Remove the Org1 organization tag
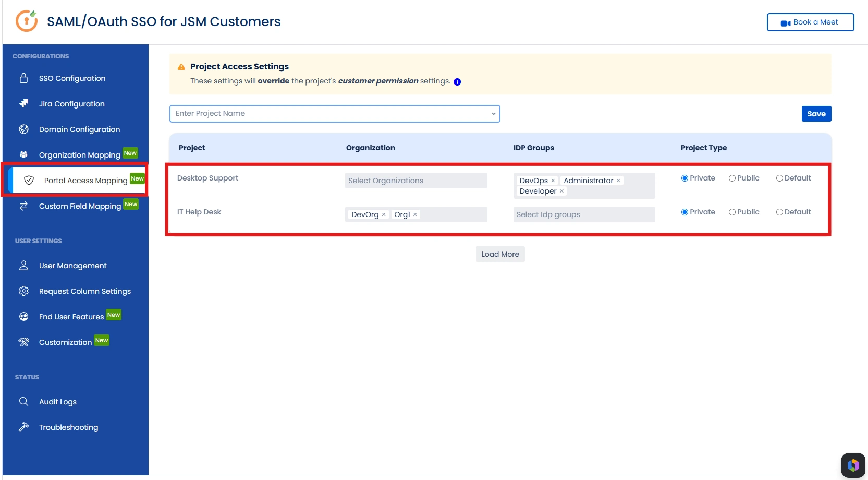 click(415, 214)
